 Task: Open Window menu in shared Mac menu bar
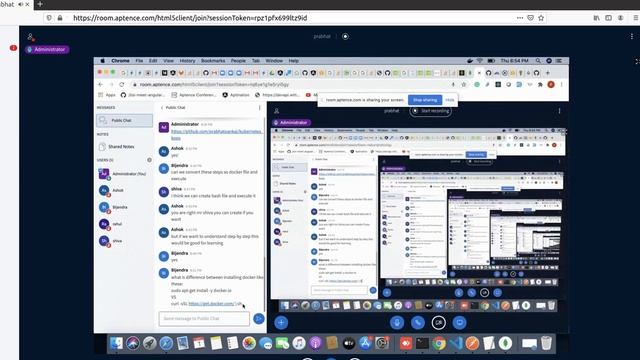(x=274, y=60)
